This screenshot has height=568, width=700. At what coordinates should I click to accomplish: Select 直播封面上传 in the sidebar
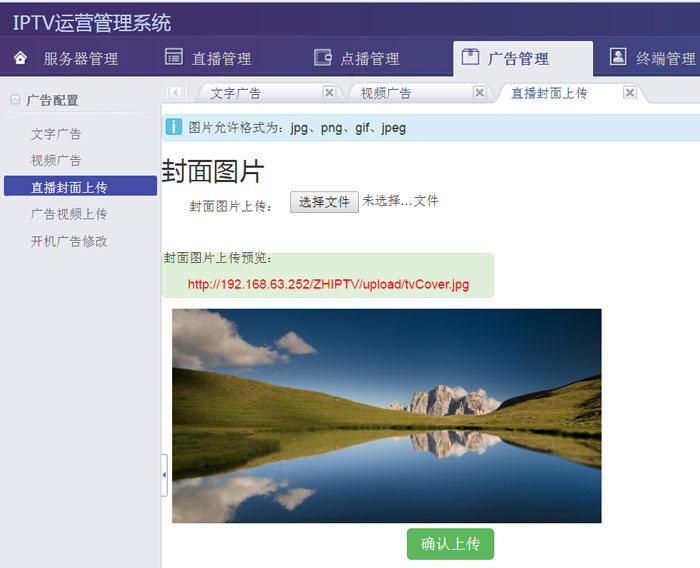coord(80,186)
